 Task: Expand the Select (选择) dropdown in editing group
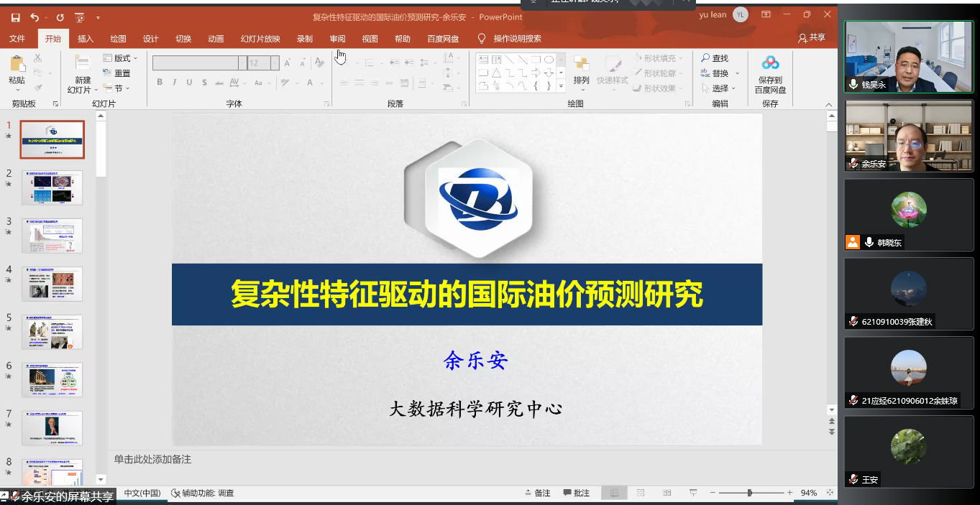coord(720,88)
